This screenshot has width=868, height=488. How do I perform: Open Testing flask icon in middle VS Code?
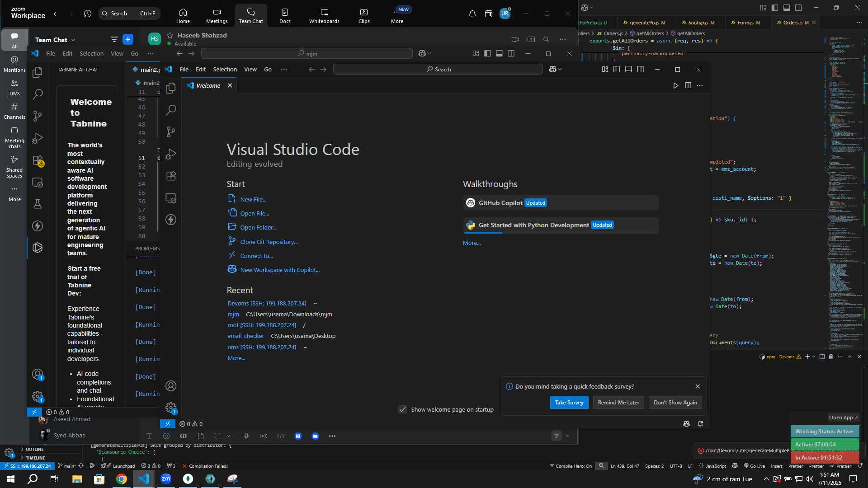pos(38,204)
